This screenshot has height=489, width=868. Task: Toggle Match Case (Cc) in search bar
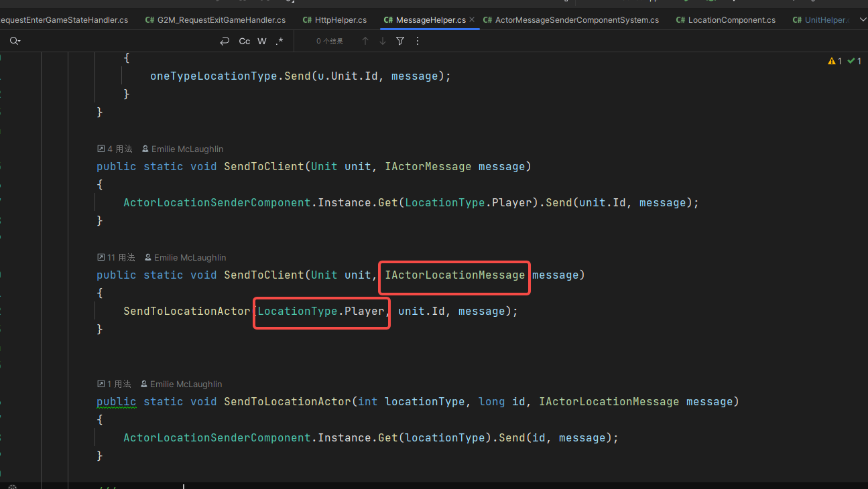(x=245, y=42)
